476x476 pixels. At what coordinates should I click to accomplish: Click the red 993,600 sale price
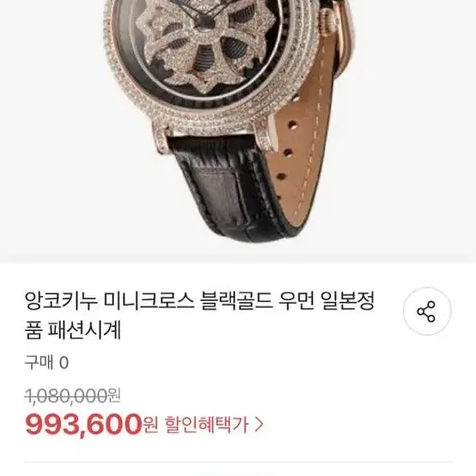(x=83, y=425)
